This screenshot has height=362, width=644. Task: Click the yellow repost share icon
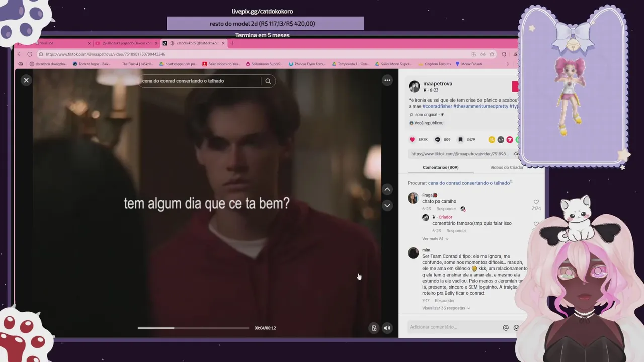click(x=492, y=139)
